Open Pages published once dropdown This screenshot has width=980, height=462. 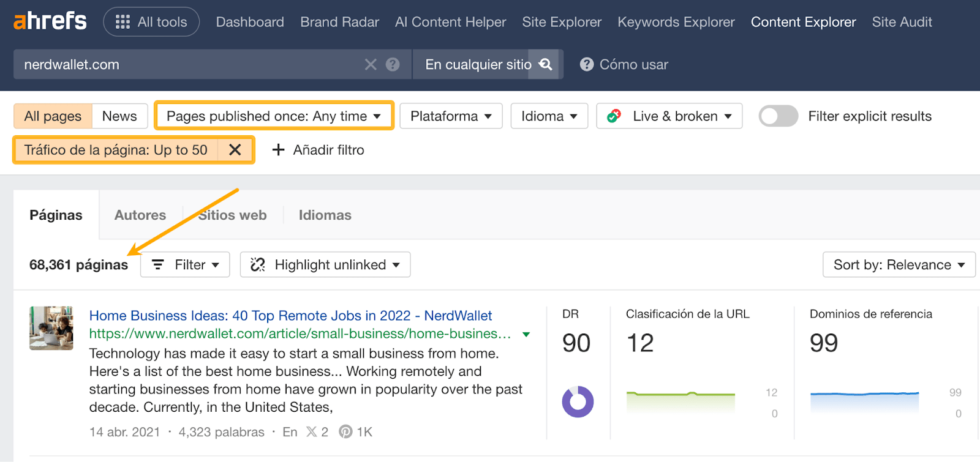click(274, 116)
